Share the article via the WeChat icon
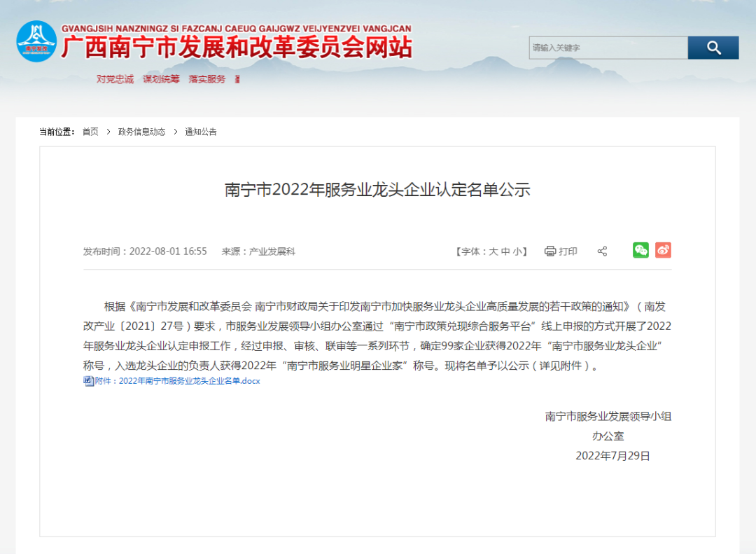 [640, 250]
